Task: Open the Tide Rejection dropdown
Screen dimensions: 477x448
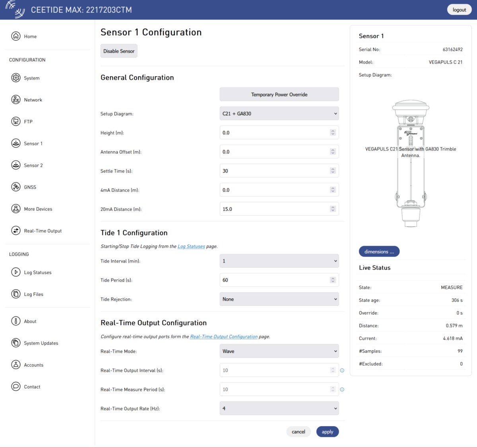Action: (279, 299)
